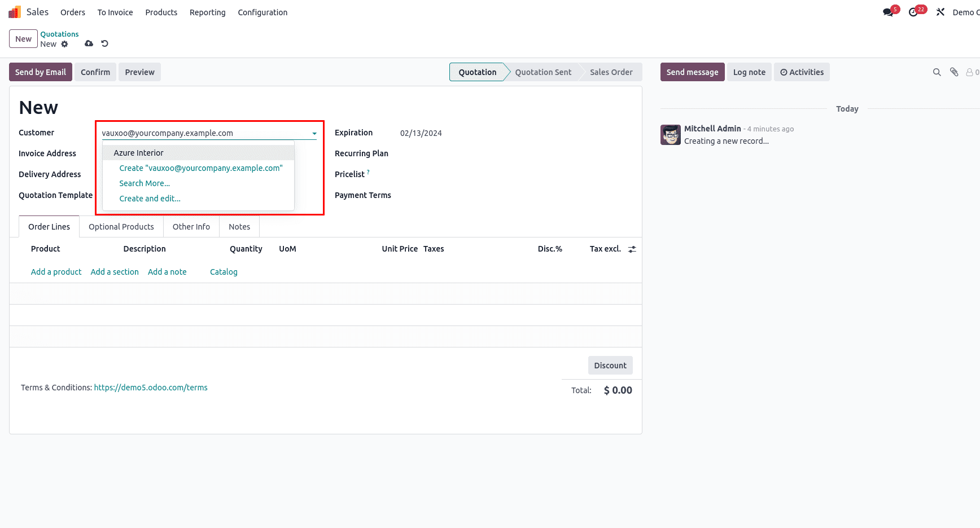Open the Reporting menu

click(x=208, y=12)
